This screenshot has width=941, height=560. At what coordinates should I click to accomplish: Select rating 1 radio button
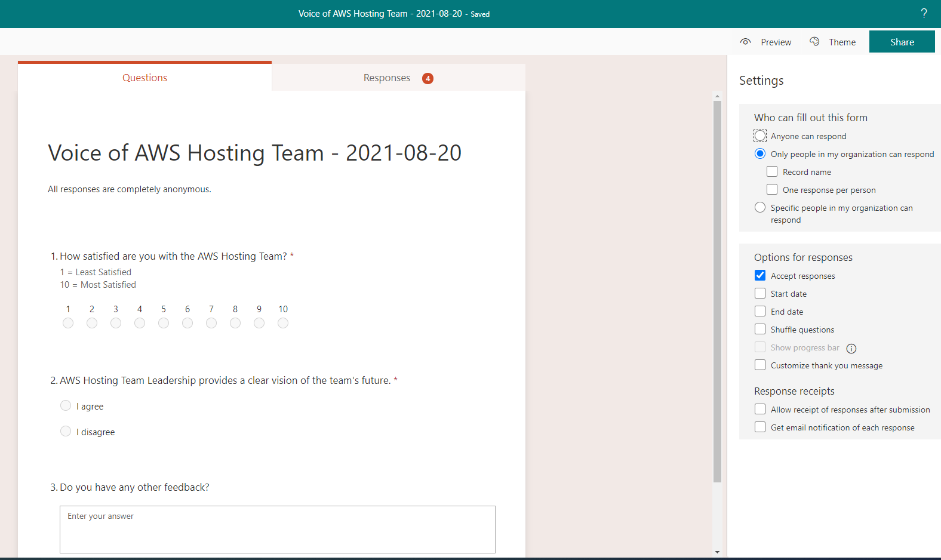(x=68, y=323)
